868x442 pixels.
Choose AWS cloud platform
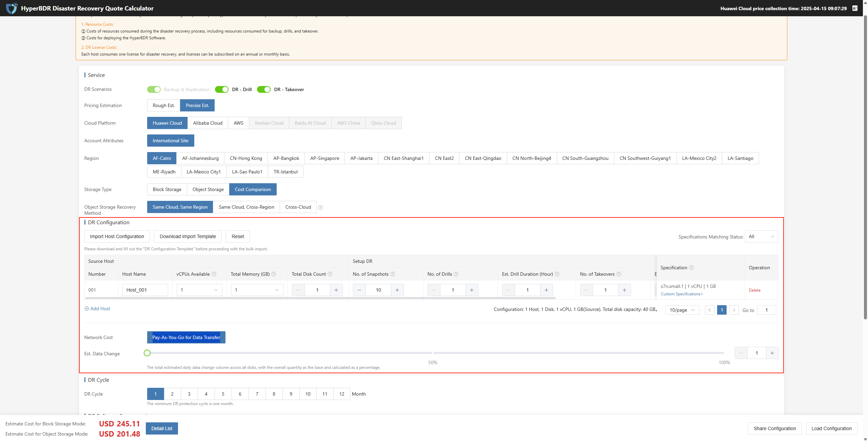point(239,123)
